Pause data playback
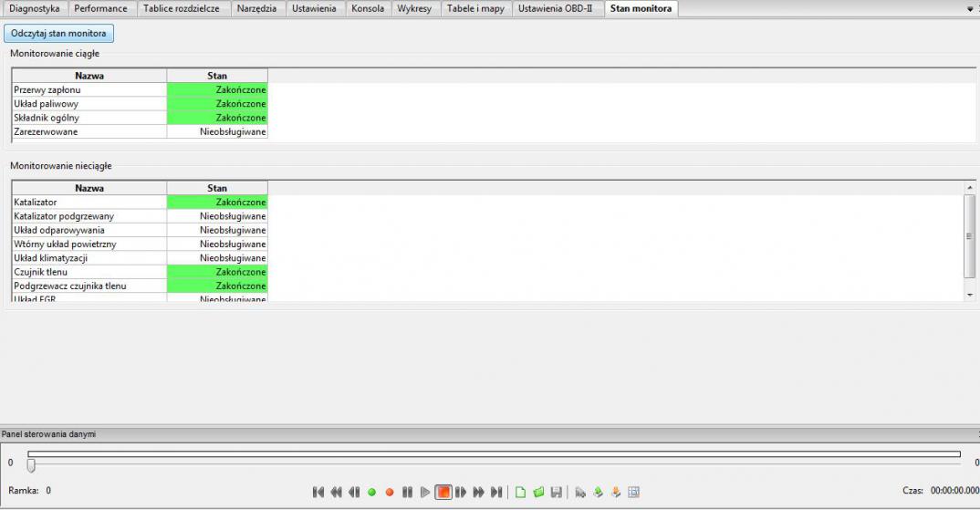The image size is (980, 510). pyautogui.click(x=408, y=493)
